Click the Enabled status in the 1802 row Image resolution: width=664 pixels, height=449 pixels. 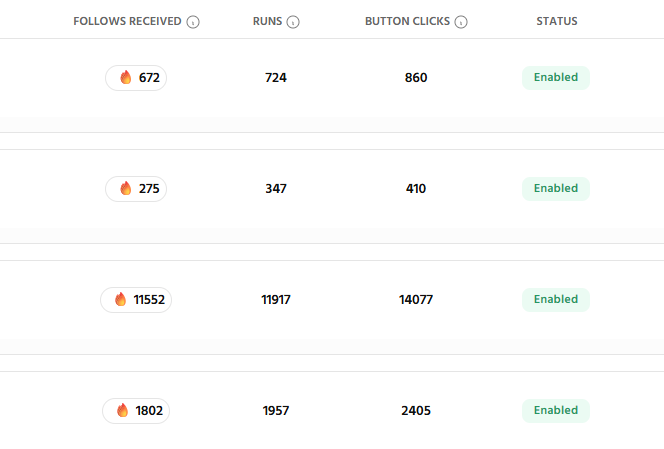tap(556, 410)
